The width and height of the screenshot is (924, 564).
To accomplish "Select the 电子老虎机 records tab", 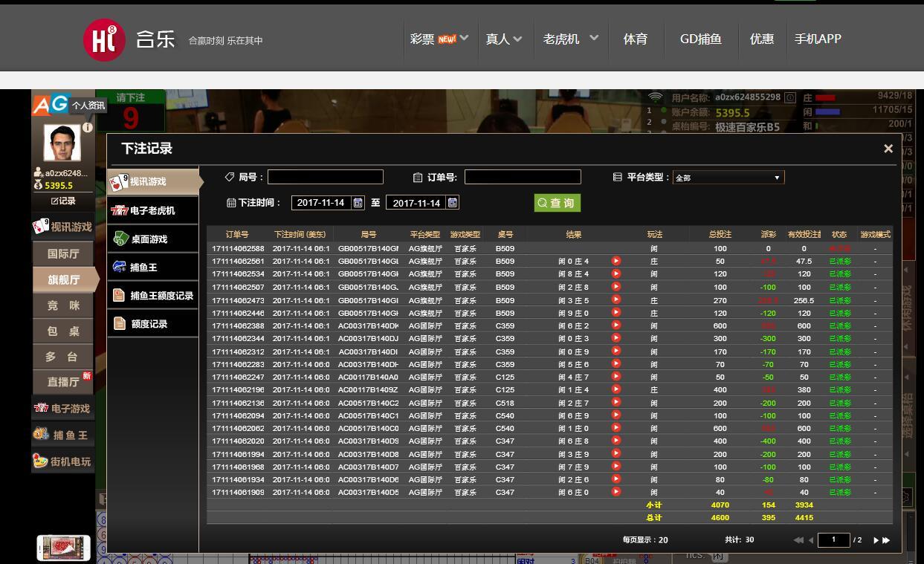I will 152,210.
